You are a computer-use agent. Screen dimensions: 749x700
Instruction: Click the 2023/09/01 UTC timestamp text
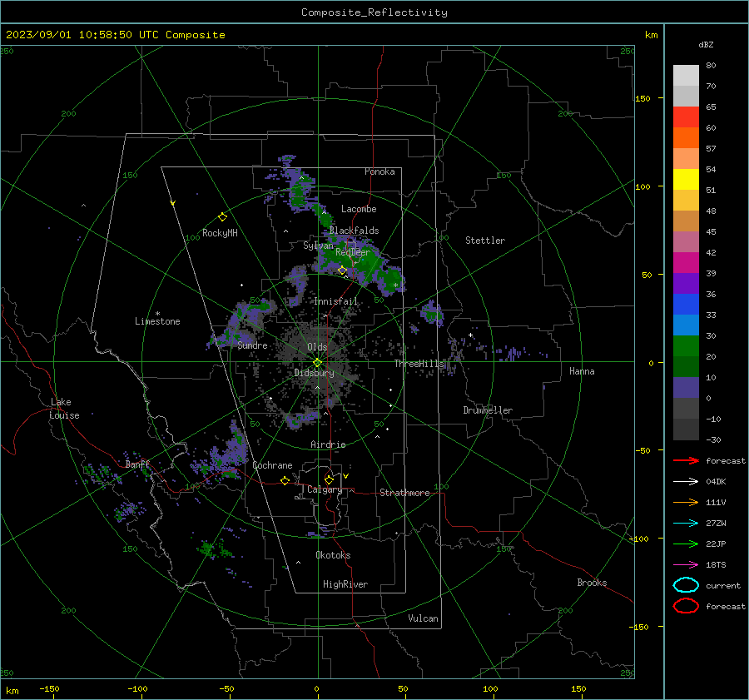click(115, 35)
